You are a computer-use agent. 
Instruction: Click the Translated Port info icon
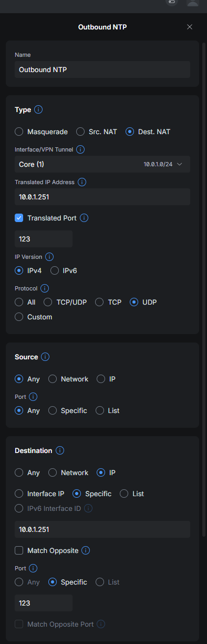(x=84, y=218)
